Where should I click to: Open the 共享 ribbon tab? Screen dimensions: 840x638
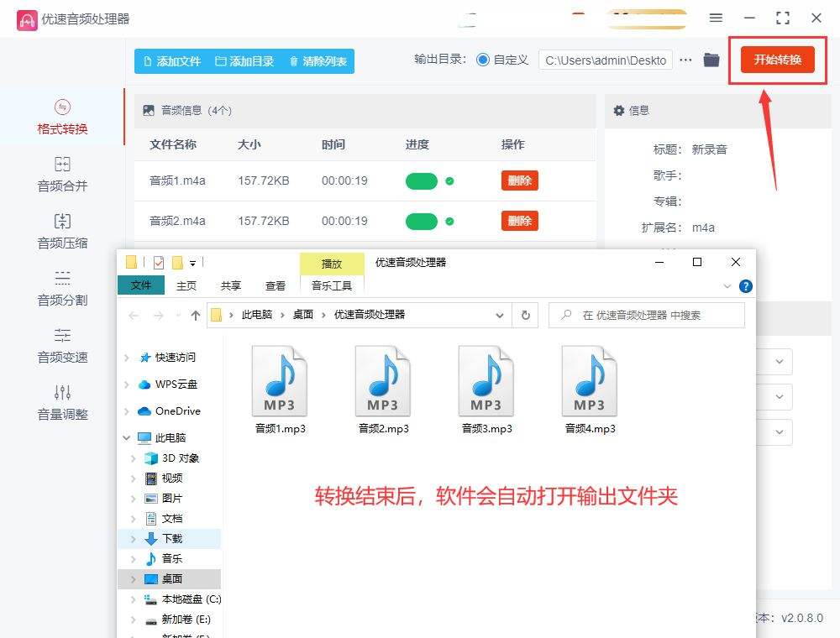pyautogui.click(x=231, y=285)
